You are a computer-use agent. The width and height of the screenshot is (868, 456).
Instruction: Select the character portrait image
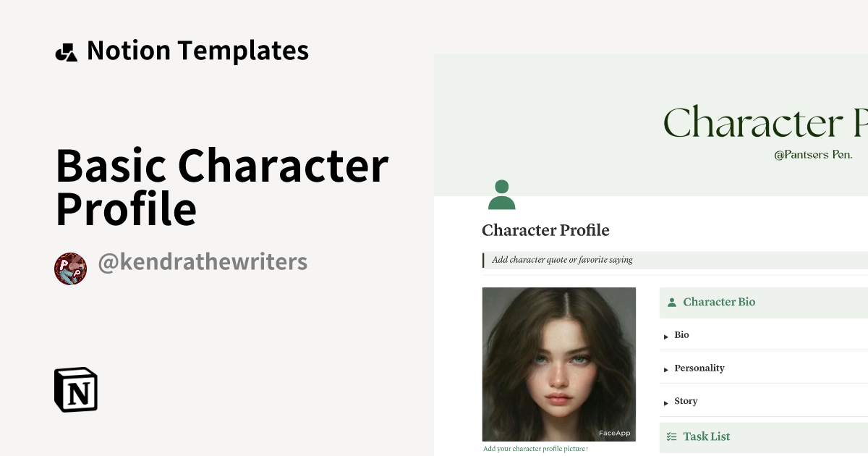coord(558,363)
